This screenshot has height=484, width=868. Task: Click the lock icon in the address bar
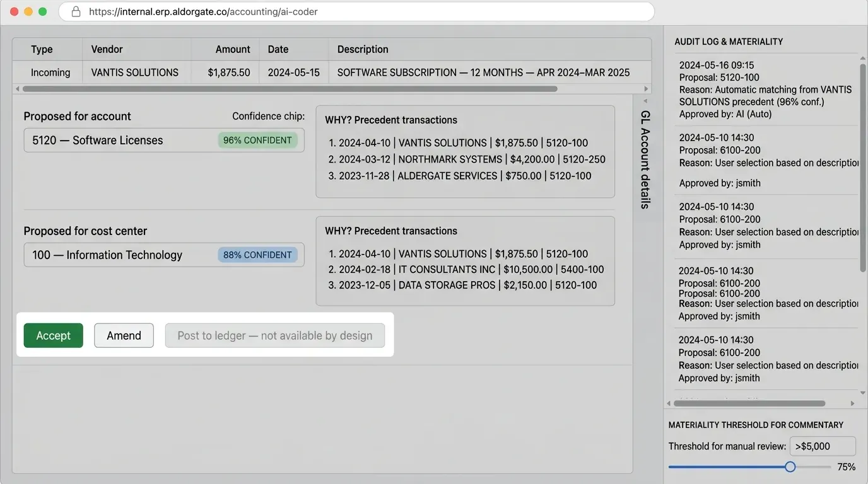pos(76,11)
